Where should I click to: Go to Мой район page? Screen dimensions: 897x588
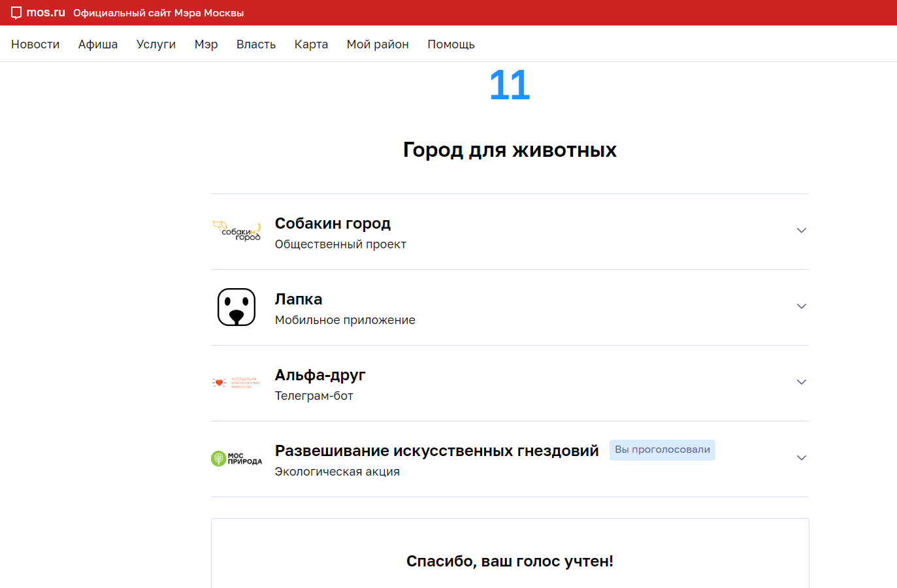(x=378, y=44)
